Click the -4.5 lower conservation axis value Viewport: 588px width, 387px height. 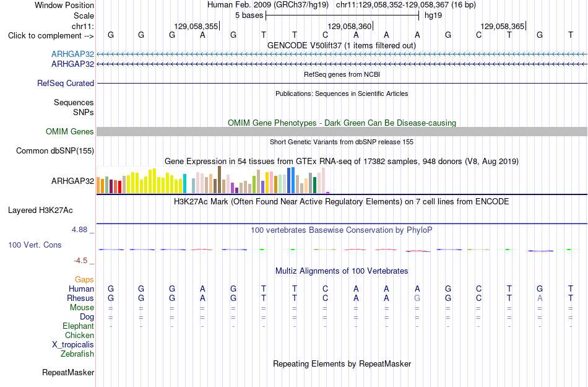80,260
